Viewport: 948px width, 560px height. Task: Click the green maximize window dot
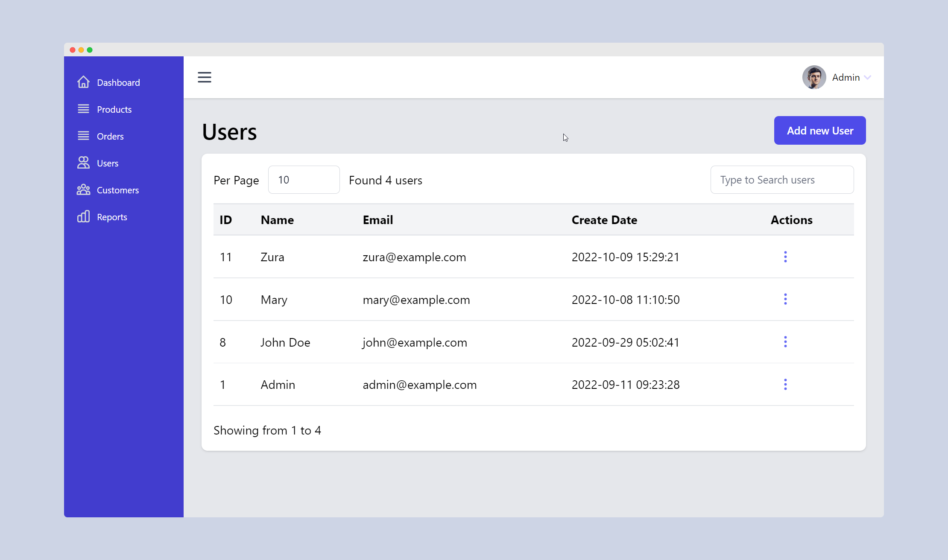(90, 50)
